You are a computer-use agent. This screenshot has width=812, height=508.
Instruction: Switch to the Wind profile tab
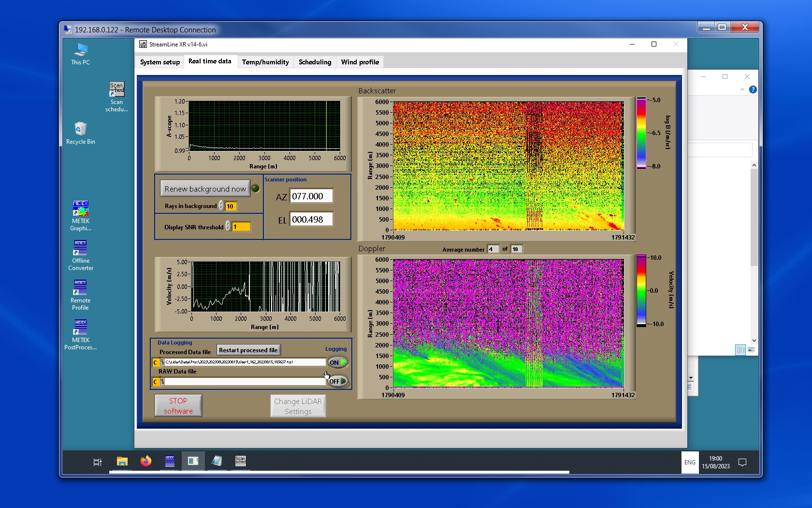pos(360,62)
